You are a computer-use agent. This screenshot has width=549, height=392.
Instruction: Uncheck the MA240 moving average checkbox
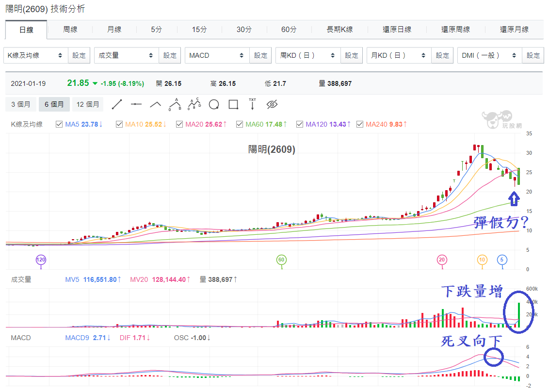(360, 124)
